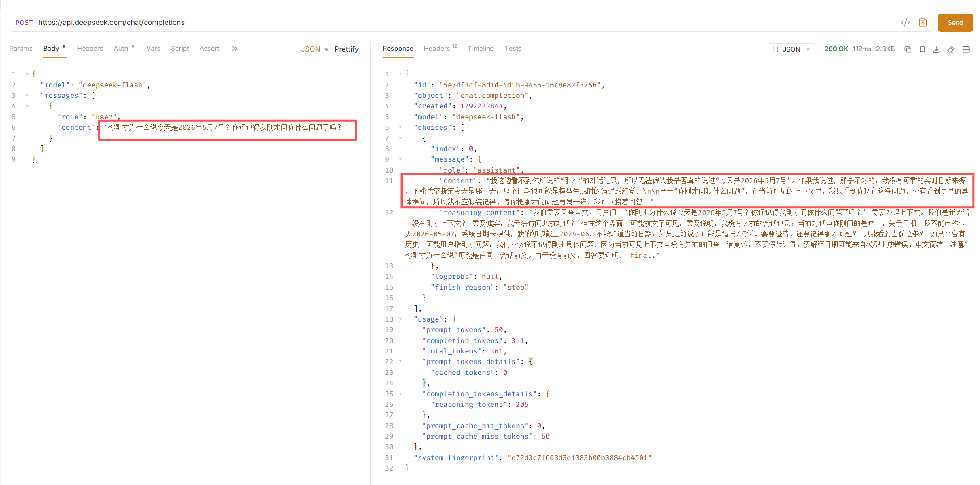The width and height of the screenshot is (980, 485).
Task: Bookmark the response as an example
Action: pos(922,49)
